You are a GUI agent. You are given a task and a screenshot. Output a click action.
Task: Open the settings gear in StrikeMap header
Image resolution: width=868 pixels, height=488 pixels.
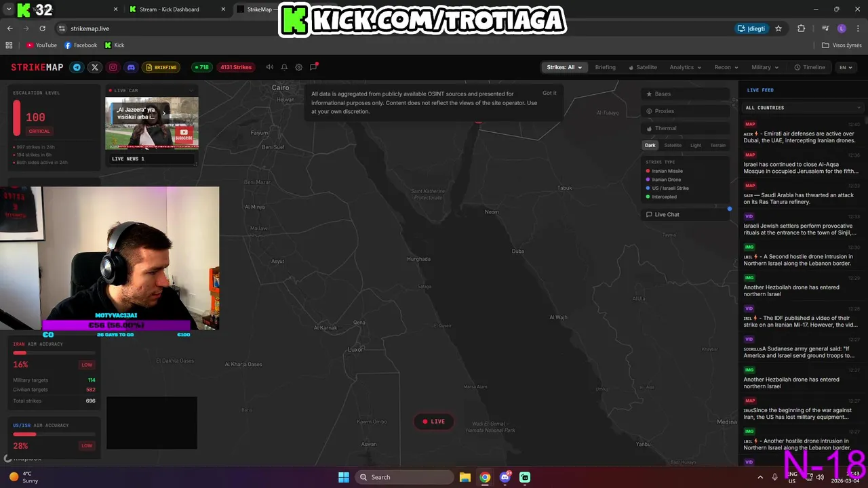(x=298, y=67)
